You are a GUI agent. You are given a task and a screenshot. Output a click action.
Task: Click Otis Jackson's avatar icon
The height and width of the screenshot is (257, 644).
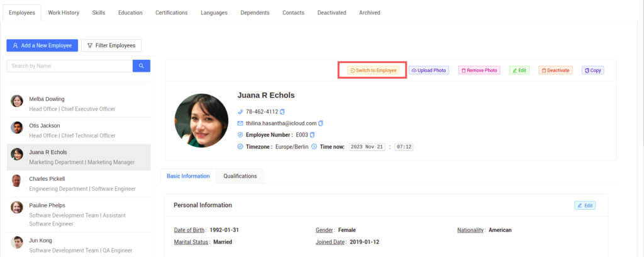(x=17, y=128)
